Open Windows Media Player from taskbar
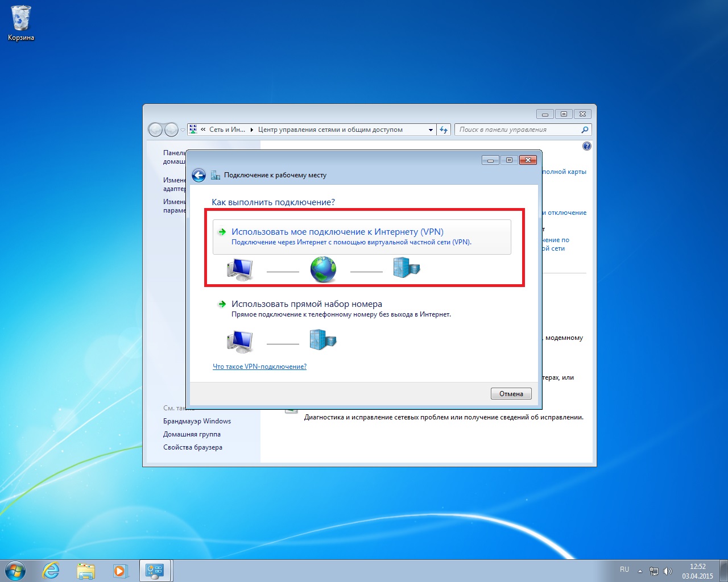 [121, 571]
